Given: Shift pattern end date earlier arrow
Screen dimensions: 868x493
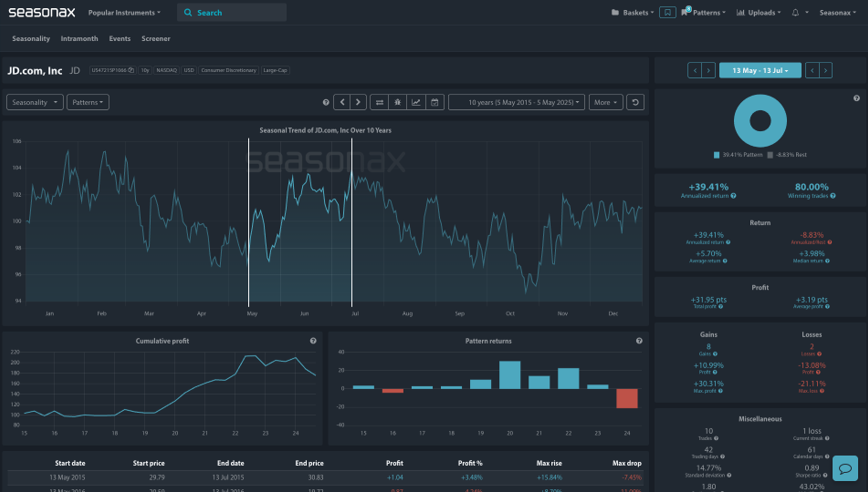Looking at the screenshot, I should 812,70.
